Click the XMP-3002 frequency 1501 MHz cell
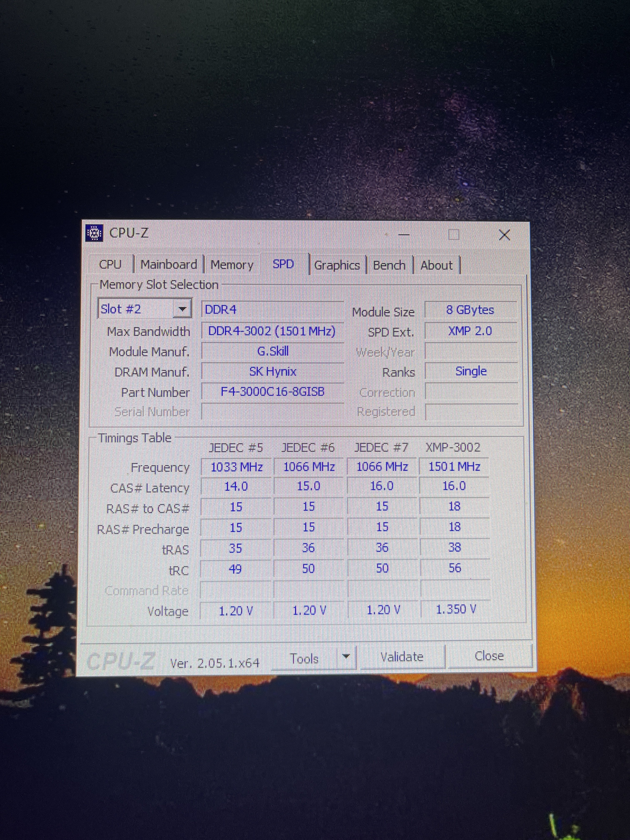This screenshot has height=840, width=630. pos(454,466)
